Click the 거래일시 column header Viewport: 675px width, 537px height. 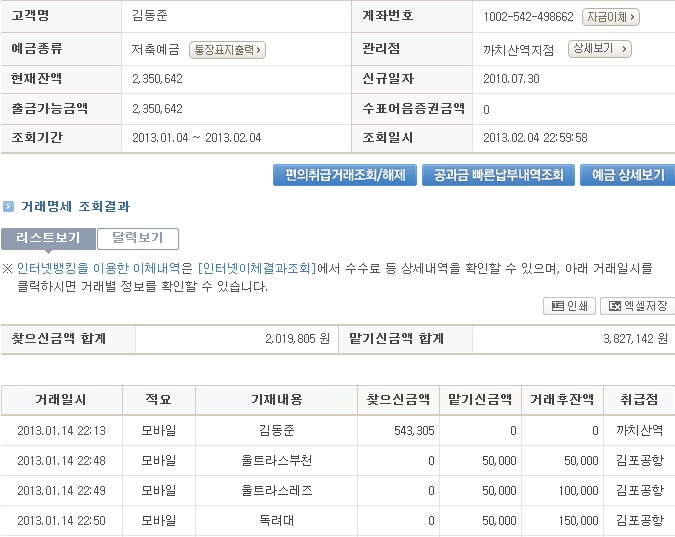61,400
